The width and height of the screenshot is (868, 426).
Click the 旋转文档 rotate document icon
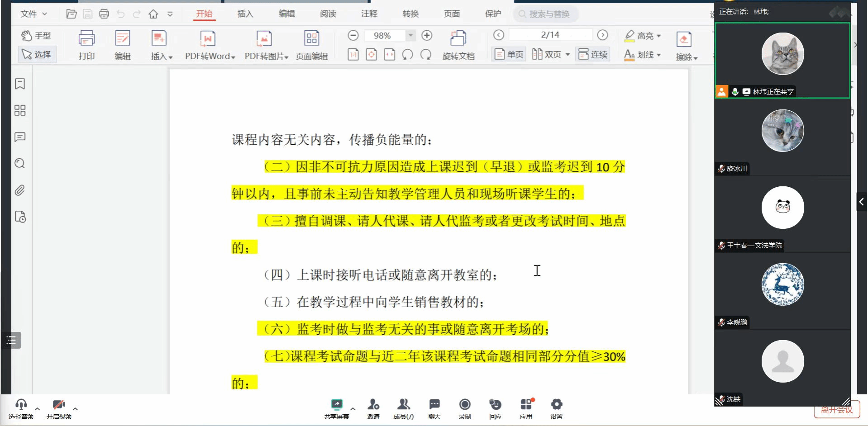(x=458, y=39)
